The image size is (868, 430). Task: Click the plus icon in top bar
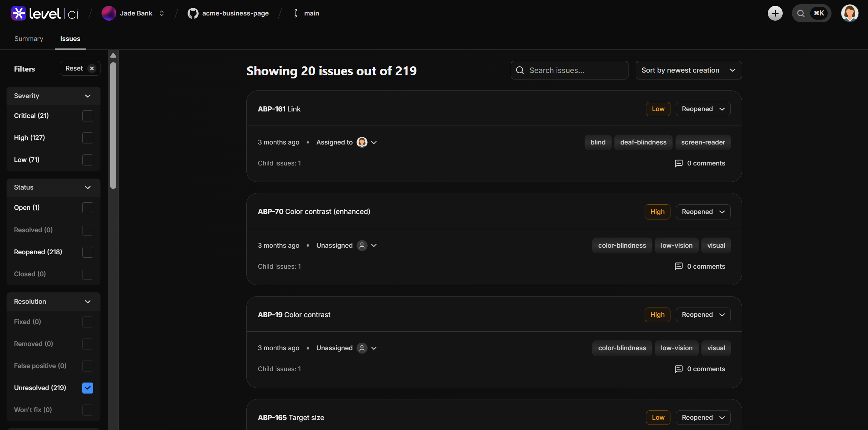(775, 13)
